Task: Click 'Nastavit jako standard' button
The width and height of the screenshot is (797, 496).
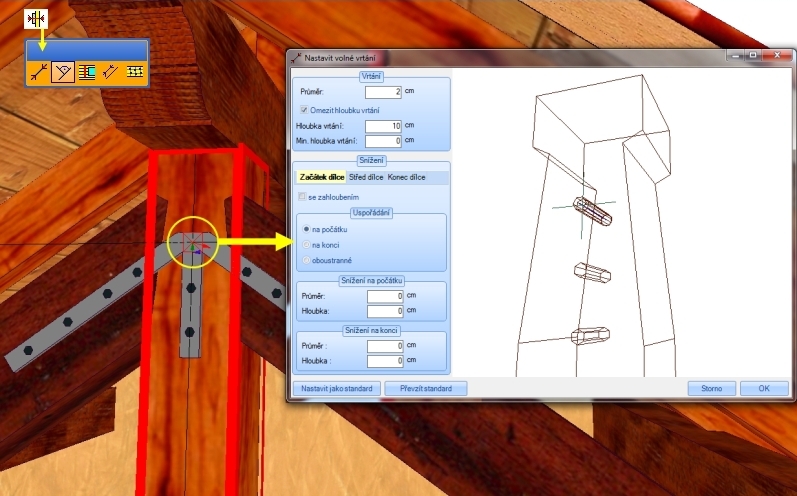Action: [336, 388]
